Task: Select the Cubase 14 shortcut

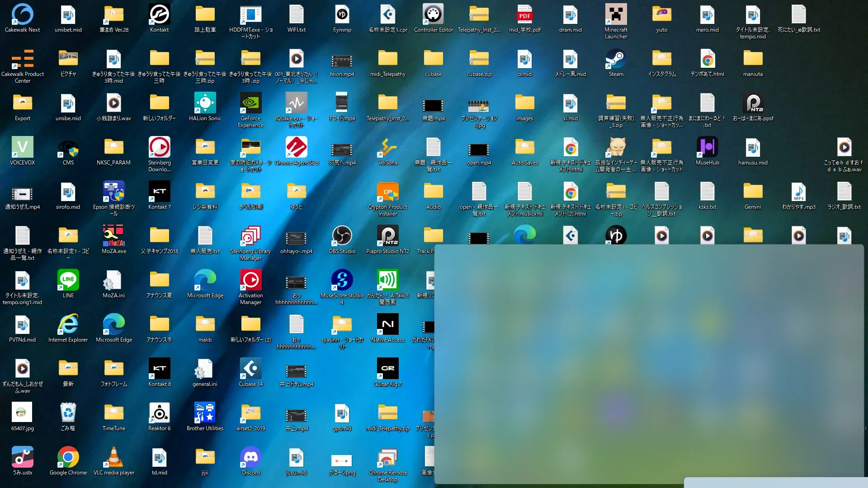Action: click(x=250, y=369)
